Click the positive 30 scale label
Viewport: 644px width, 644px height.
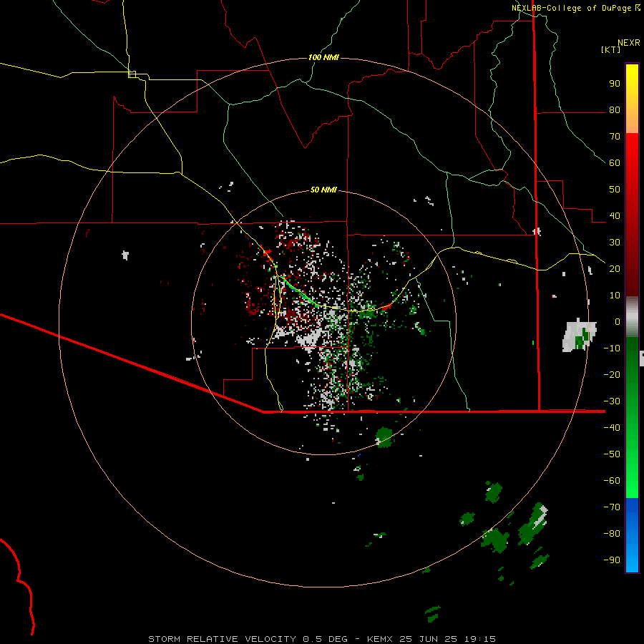point(615,243)
